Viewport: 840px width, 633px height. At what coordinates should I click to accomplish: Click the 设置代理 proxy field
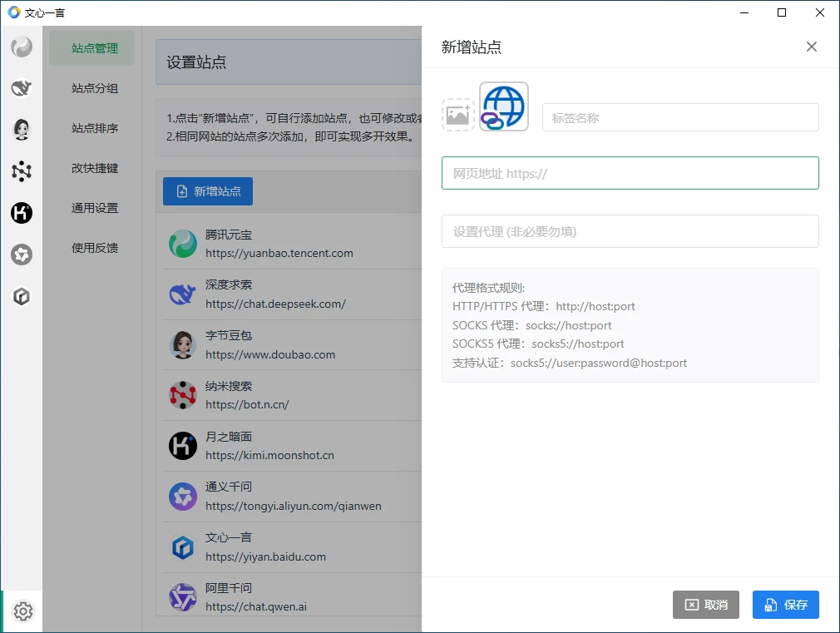pos(630,231)
